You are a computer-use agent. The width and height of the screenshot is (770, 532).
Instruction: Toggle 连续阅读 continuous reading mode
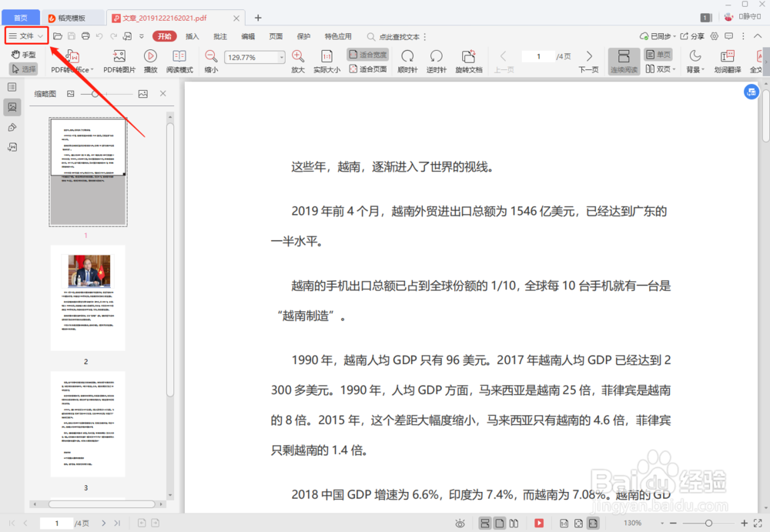[624, 61]
